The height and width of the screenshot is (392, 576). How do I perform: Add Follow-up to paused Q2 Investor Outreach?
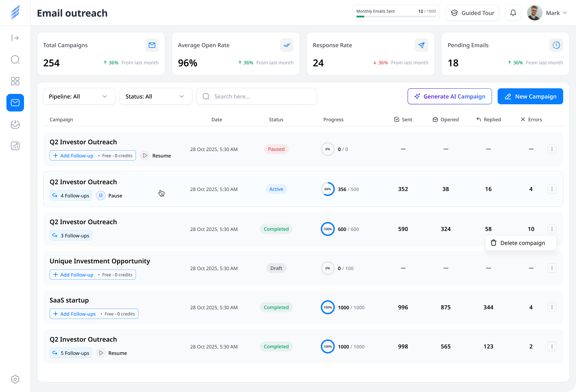point(93,155)
